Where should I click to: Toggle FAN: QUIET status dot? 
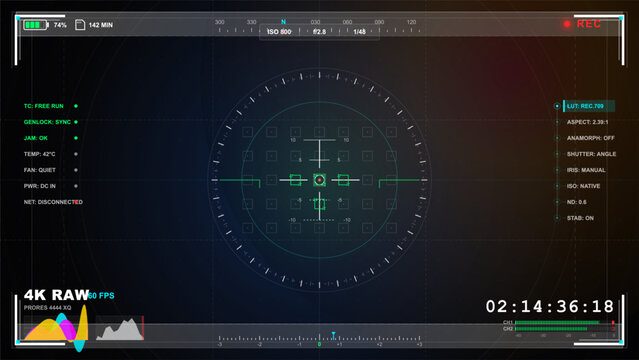[x=76, y=170]
